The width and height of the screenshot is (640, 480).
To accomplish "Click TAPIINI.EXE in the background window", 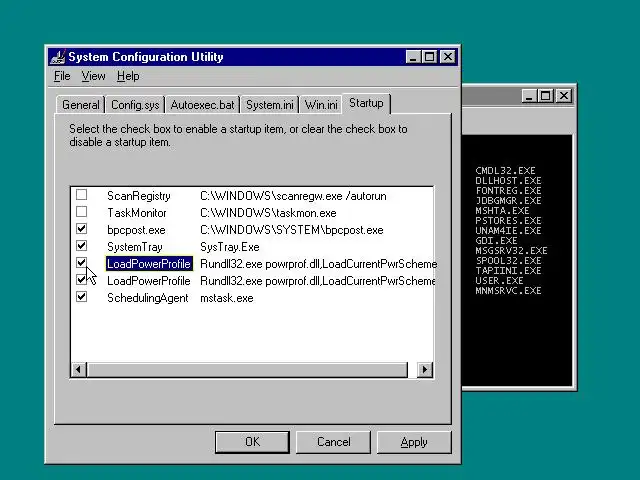I will (508, 271).
